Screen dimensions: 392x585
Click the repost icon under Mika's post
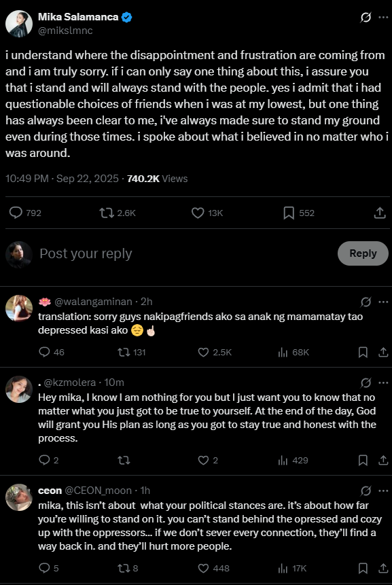tap(105, 212)
